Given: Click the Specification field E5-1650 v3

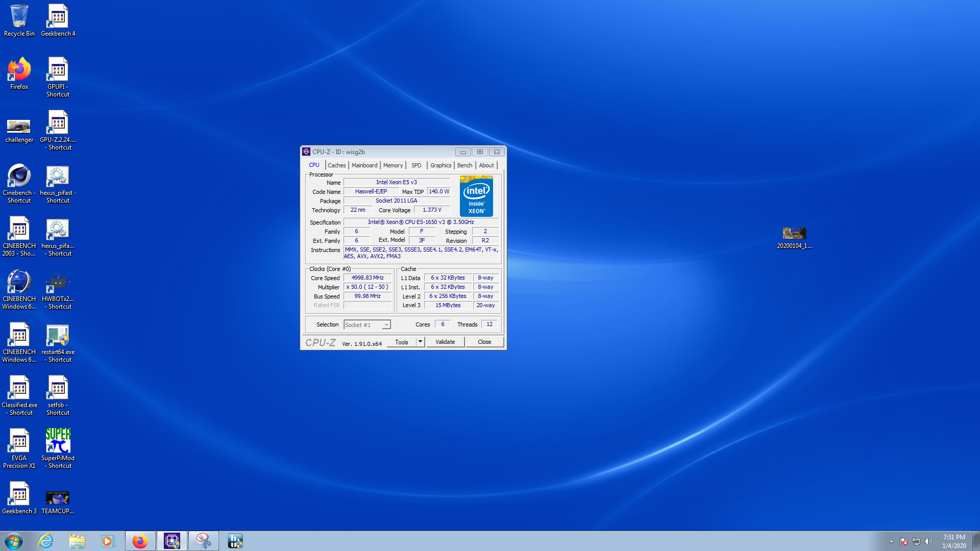Looking at the screenshot, I should click(421, 222).
